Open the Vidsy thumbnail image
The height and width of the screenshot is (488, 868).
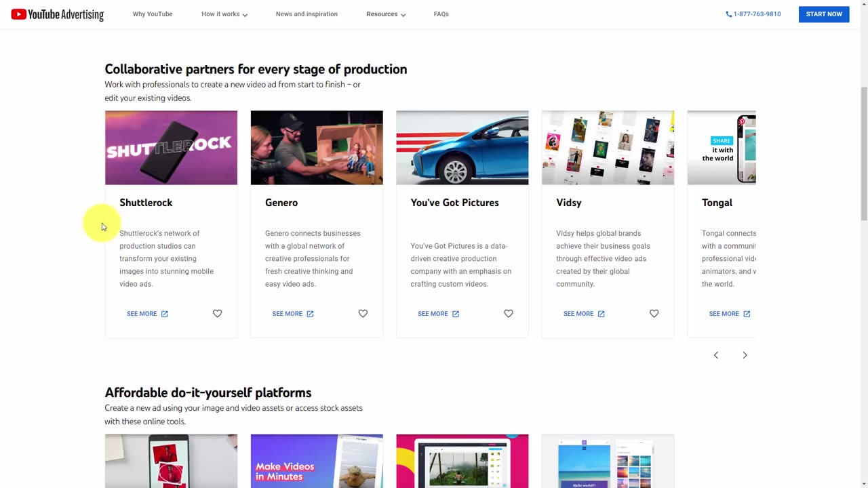[x=608, y=148]
